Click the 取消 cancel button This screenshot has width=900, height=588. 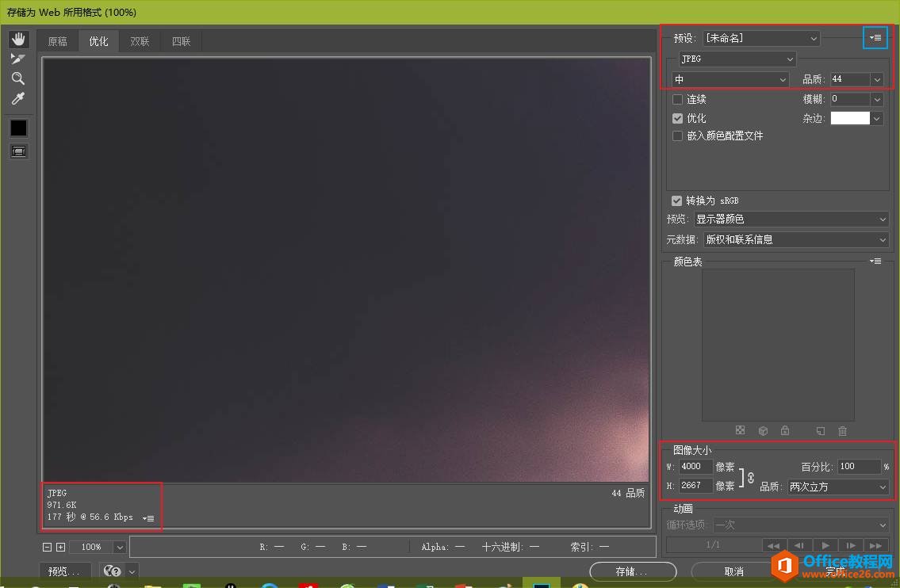733,571
